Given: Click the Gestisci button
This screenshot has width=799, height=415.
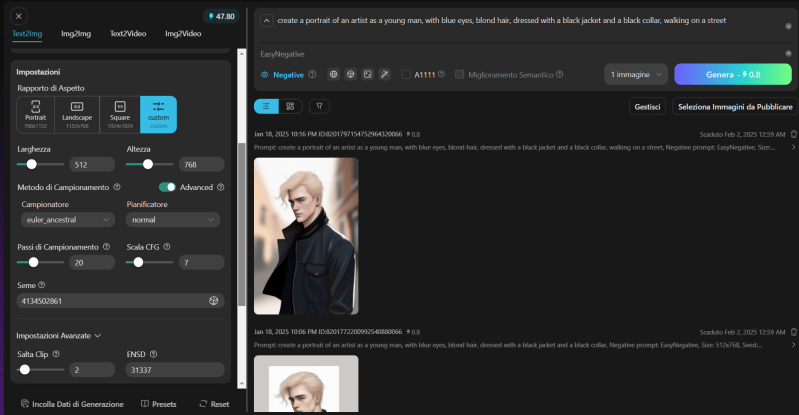Looking at the screenshot, I should pyautogui.click(x=647, y=106).
